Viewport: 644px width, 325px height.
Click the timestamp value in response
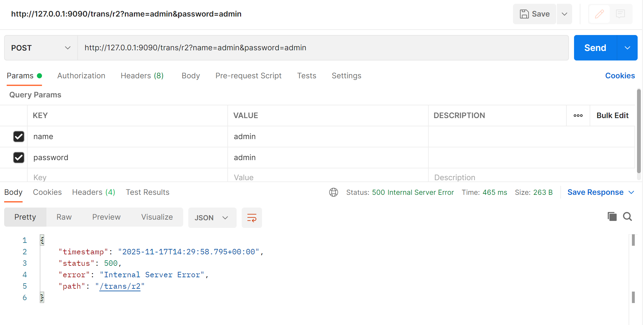189,252
